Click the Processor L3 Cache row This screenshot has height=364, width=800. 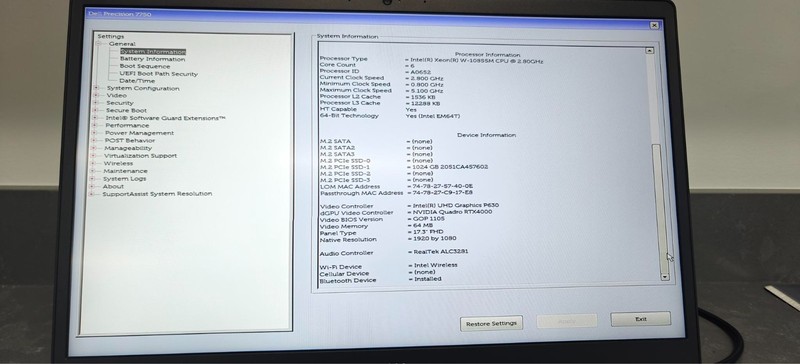pyautogui.click(x=380, y=103)
